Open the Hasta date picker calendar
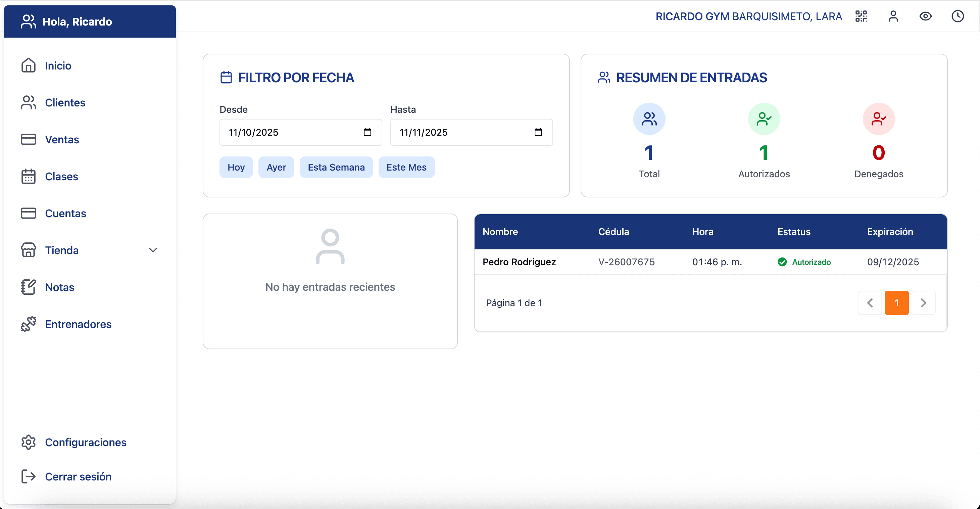The width and height of the screenshot is (980, 509). (x=538, y=132)
